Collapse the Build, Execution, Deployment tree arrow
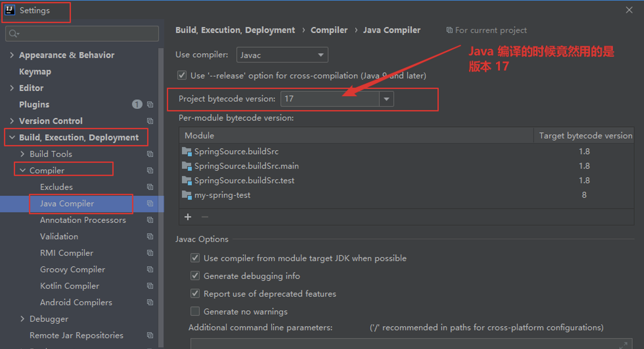Screen dimensions: 644x349 [12, 138]
